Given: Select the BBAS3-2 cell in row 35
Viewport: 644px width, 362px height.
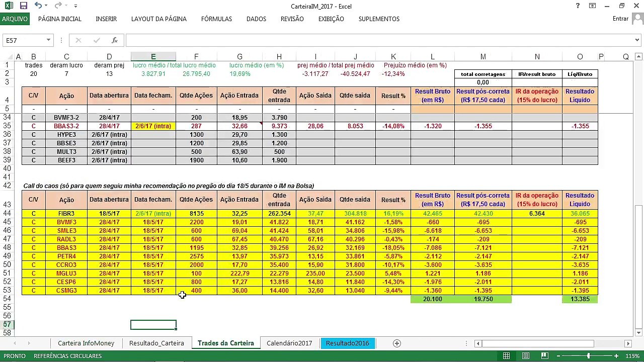Looking at the screenshot, I should (66, 126).
